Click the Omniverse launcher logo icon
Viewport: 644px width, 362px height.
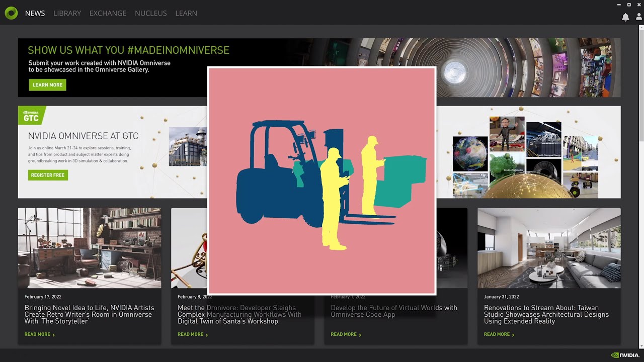coord(11,13)
